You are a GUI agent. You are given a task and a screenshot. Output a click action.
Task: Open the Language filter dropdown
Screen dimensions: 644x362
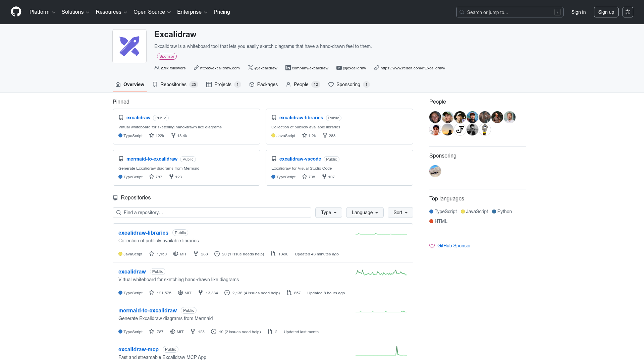pos(364,213)
